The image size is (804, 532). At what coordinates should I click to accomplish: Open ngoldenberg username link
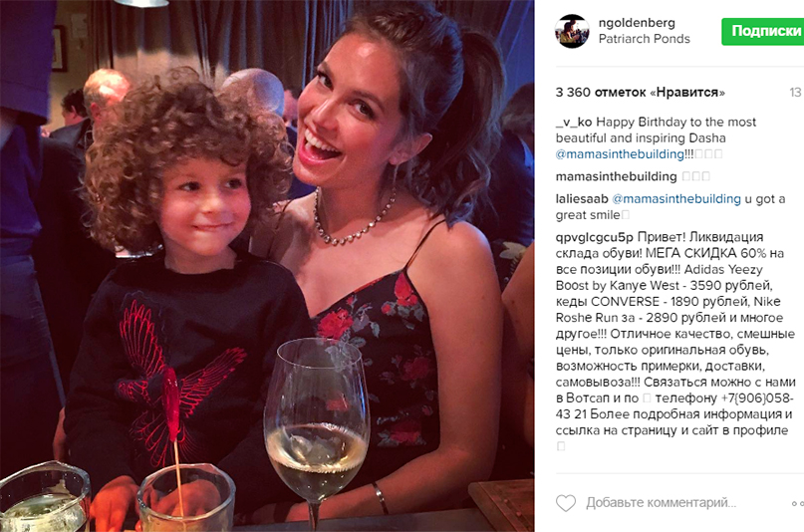pos(637,23)
